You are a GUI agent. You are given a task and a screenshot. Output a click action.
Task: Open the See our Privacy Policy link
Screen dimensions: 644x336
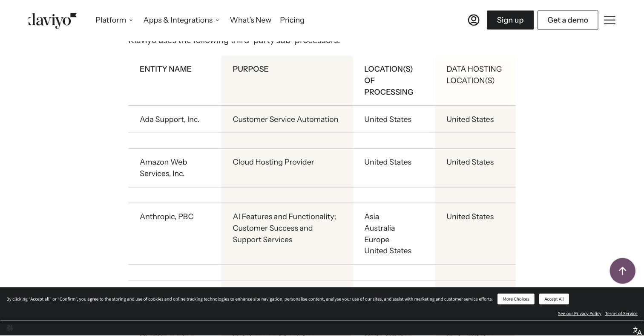click(580, 313)
